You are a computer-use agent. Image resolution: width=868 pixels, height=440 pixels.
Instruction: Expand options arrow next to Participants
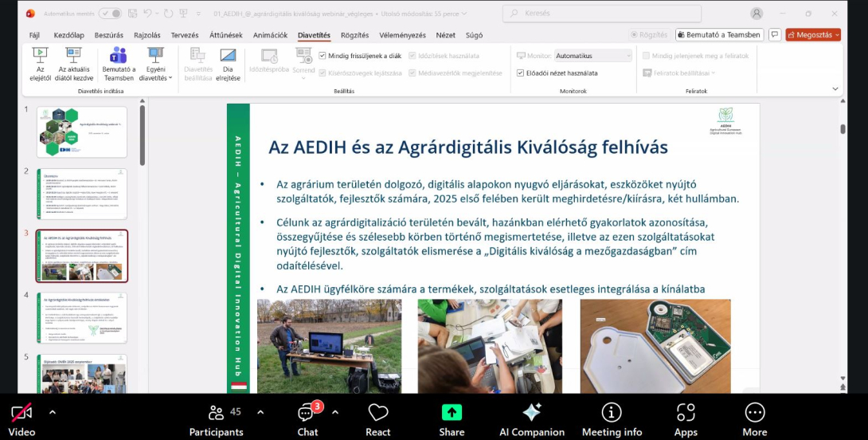tap(260, 412)
